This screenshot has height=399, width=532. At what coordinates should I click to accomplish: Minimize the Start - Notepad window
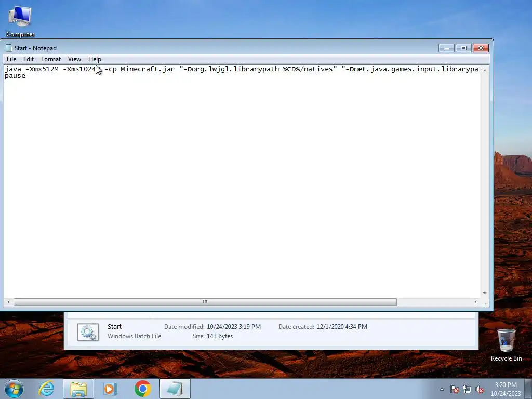coord(446,48)
